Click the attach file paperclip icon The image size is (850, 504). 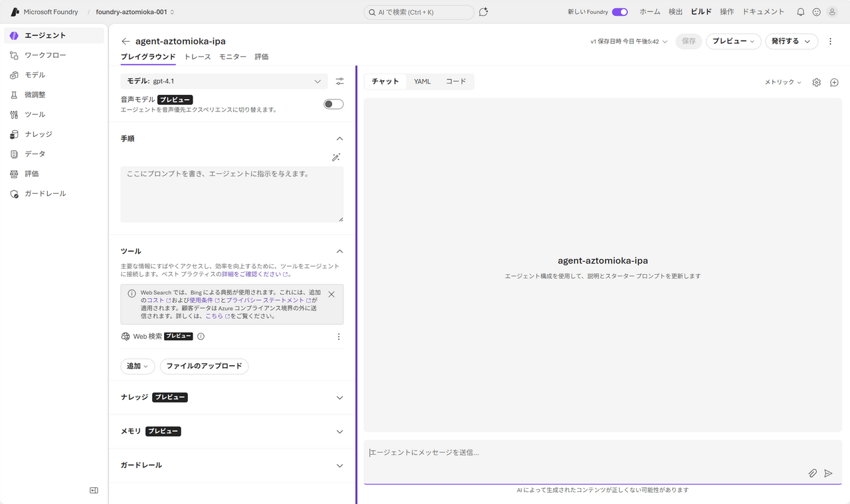[812, 473]
